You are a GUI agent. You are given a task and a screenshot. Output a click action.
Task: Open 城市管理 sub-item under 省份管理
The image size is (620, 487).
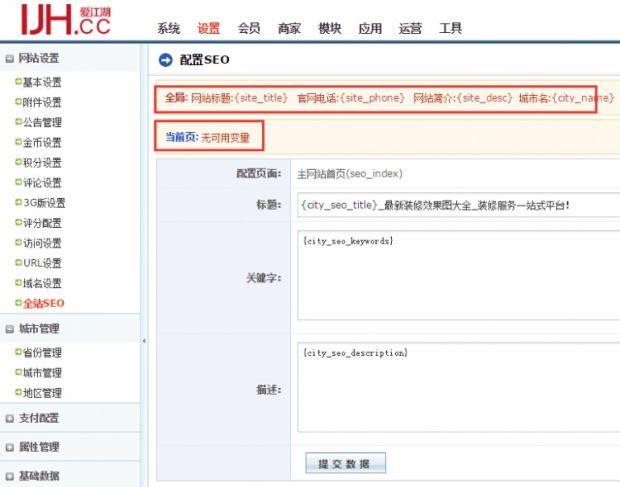[x=42, y=373]
